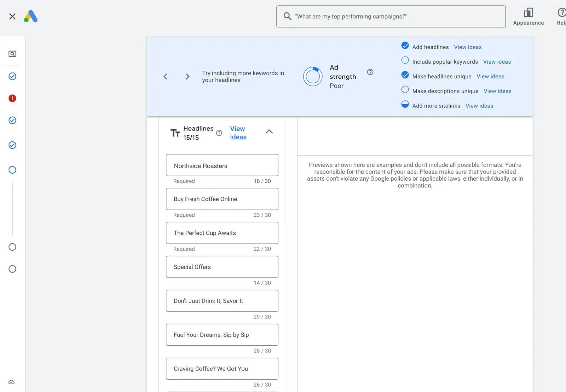The image size is (566, 392).
Task: Edit Fuel Your Dreams, Sip by Sip headline
Action: 222,335
